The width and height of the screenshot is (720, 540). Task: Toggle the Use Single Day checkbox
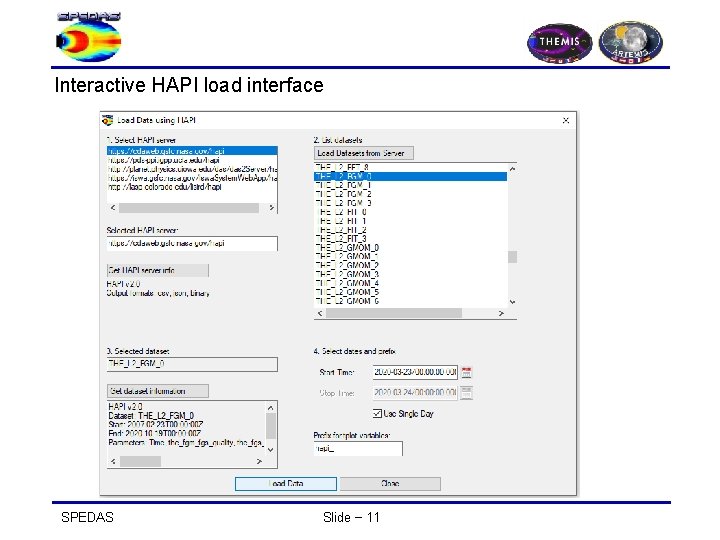click(x=377, y=413)
